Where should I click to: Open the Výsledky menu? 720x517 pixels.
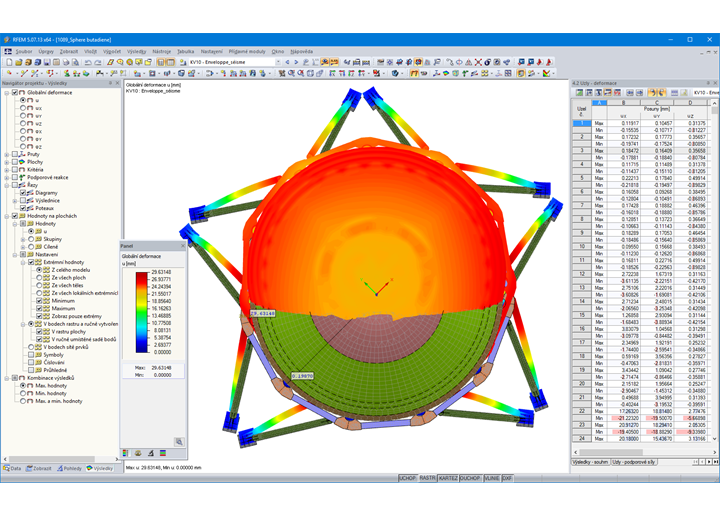[136, 51]
